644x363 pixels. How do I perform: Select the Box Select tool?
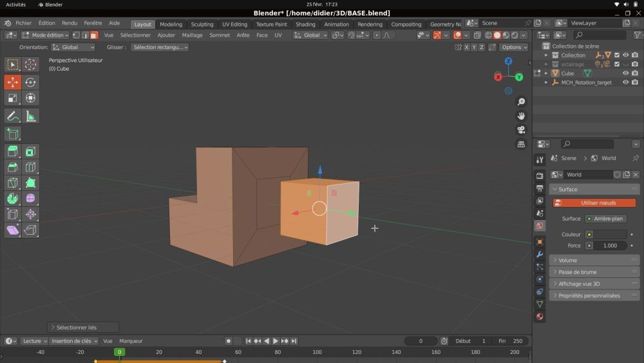pos(13,64)
